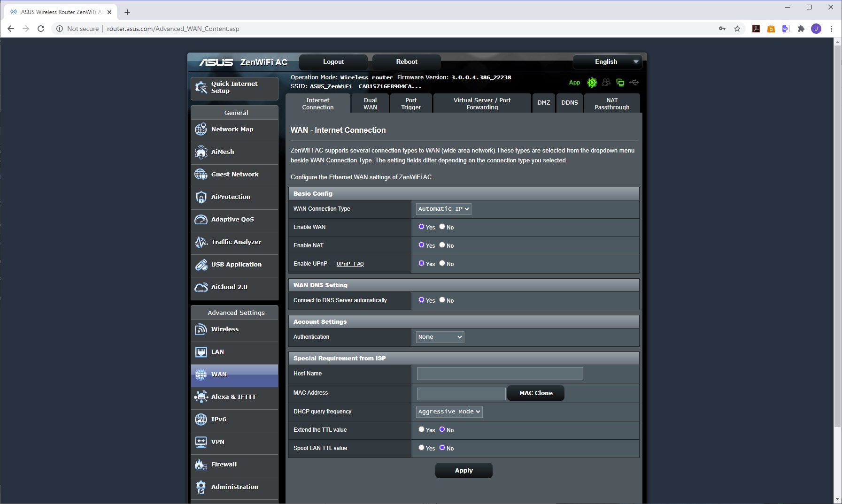
Task: Select the Traffic Analyzer icon
Action: pyautogui.click(x=201, y=242)
